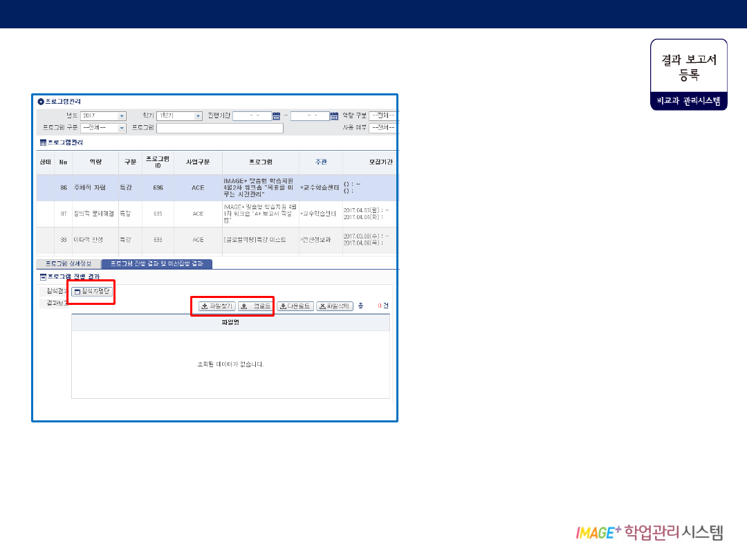
Task: Select the 창의적 문제해결 program row
Action: [94, 214]
